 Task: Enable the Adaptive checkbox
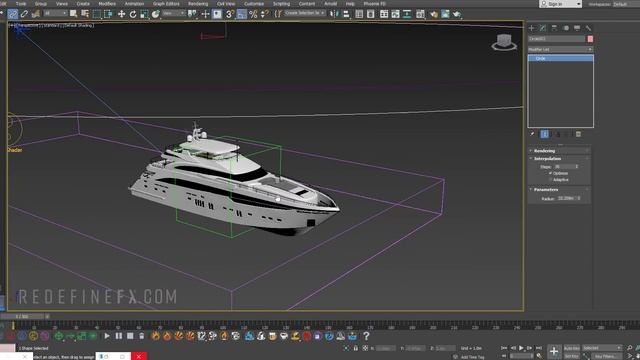click(x=550, y=180)
